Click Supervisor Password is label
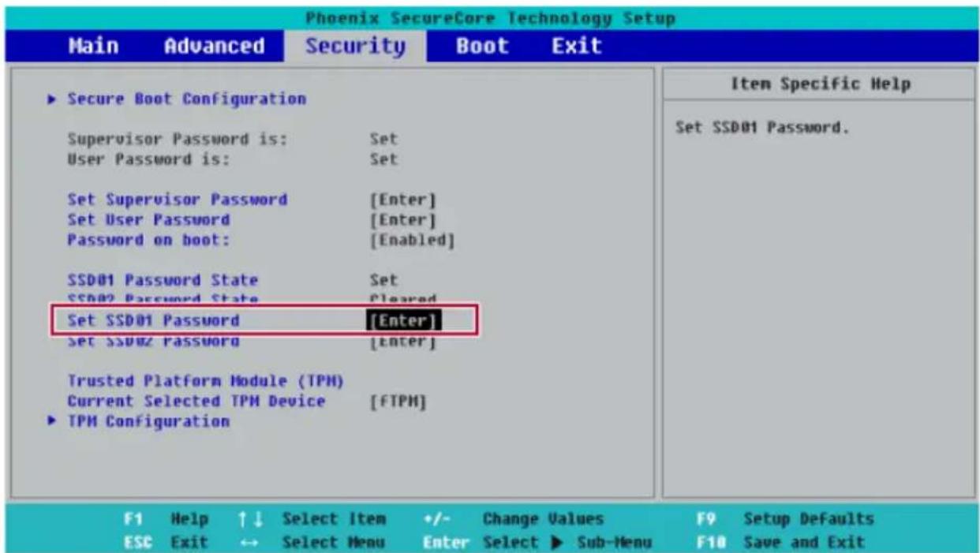This screenshot has width=980, height=553. click(x=177, y=140)
